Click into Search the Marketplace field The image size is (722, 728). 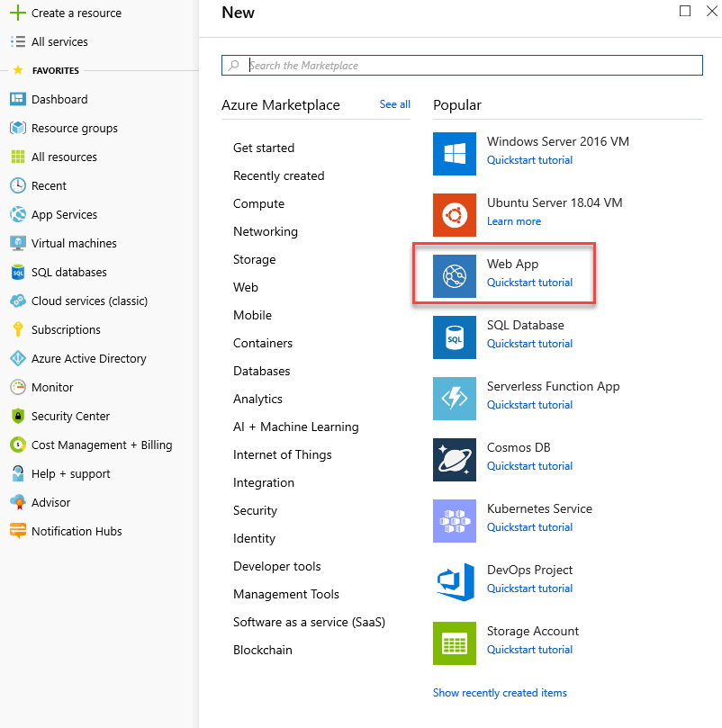(462, 66)
